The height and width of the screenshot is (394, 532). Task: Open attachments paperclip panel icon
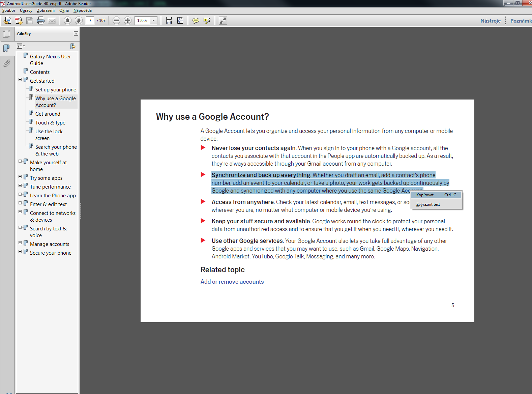(6, 63)
